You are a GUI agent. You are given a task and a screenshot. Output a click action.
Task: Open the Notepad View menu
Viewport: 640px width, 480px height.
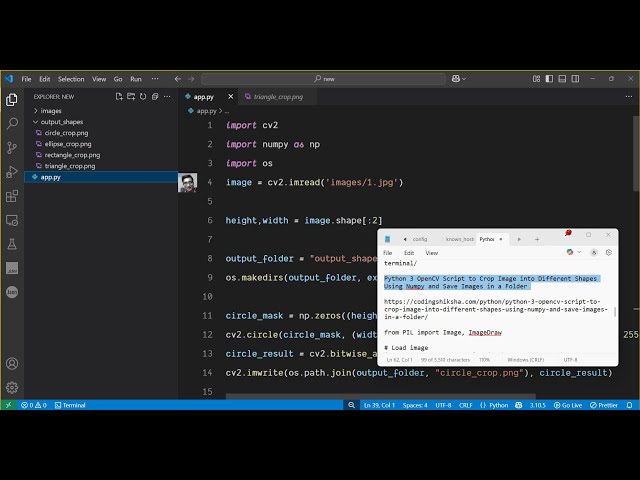pyautogui.click(x=431, y=253)
